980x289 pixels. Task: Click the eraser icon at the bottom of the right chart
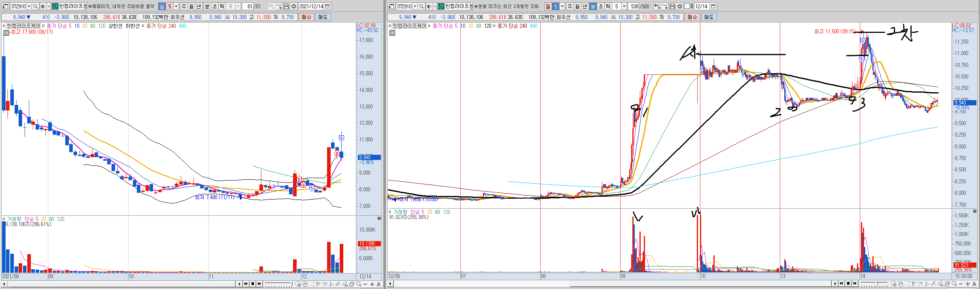pos(940,284)
